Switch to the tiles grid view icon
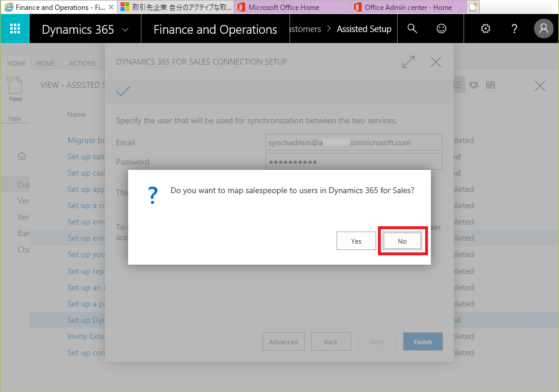This screenshot has width=559, height=392. pyautogui.click(x=490, y=85)
